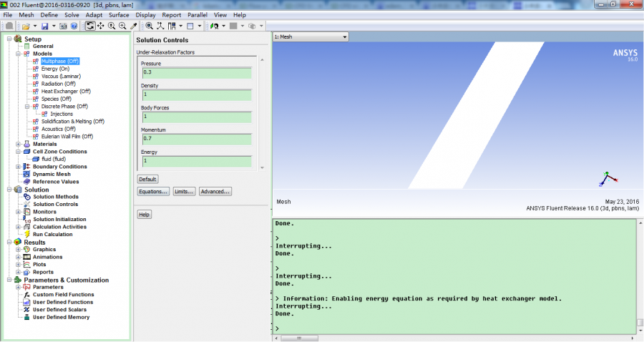Select Energy (On) tree item

tap(55, 69)
